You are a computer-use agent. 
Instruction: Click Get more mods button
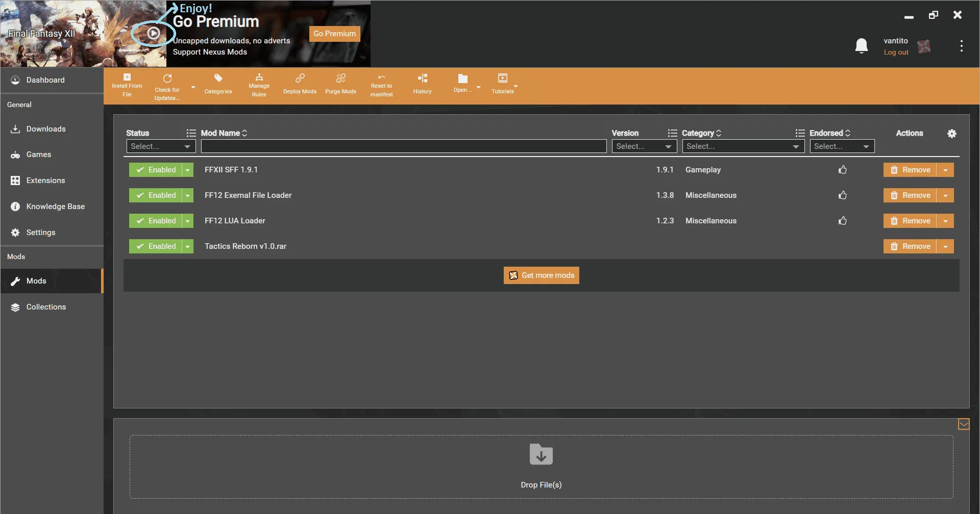(x=541, y=275)
